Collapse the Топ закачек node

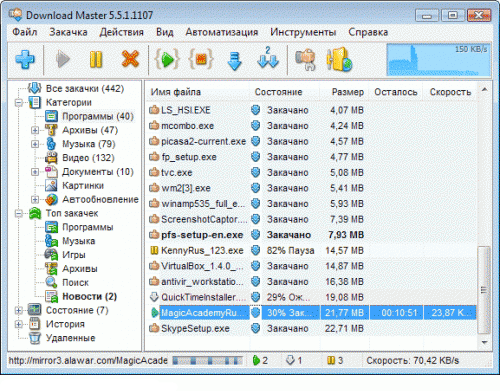(x=19, y=213)
